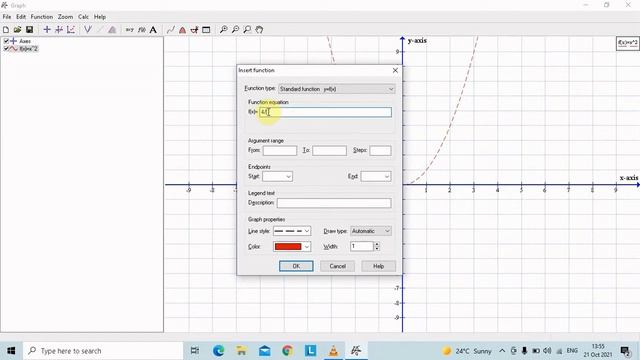The width and height of the screenshot is (640, 360).
Task: Click the Insert shading triangle icon
Action: coord(112,30)
